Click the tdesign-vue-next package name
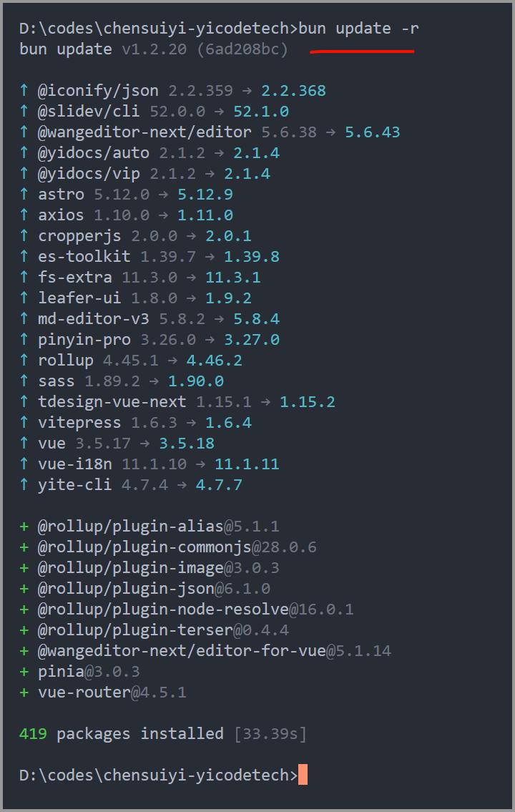The width and height of the screenshot is (515, 812). (x=112, y=402)
